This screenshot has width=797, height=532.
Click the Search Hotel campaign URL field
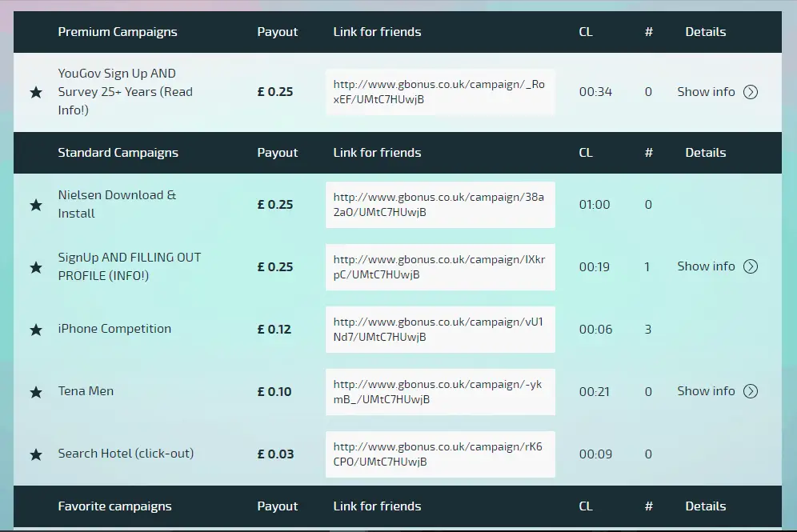coord(440,454)
